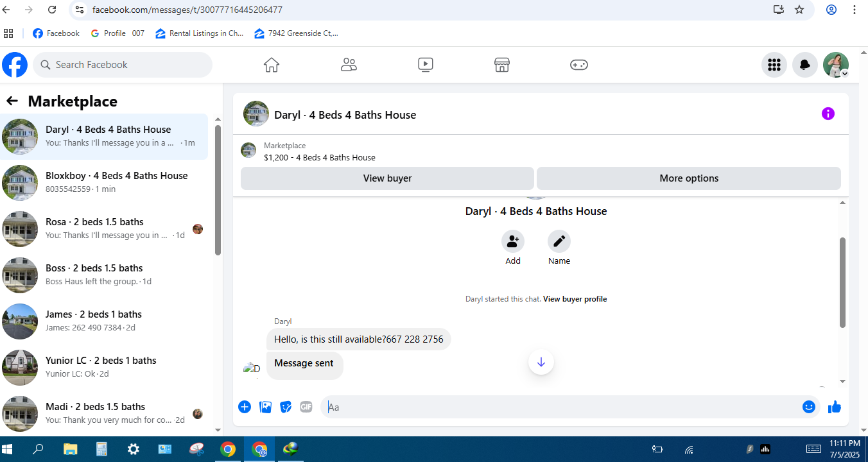
Task: Click the chat title Daryl · 4 Beds 4 Baths House
Action: click(345, 115)
